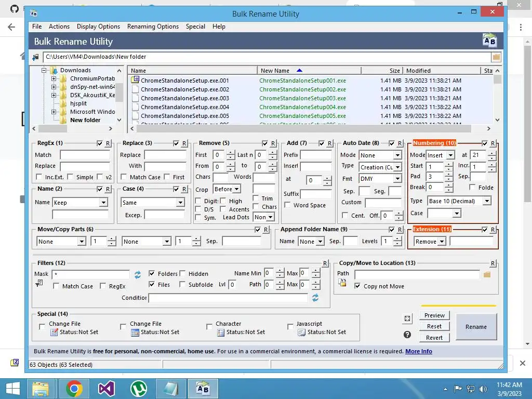Click the R reset icon for Copy/Move to Location
This screenshot has height=399, width=532.
[x=493, y=263]
